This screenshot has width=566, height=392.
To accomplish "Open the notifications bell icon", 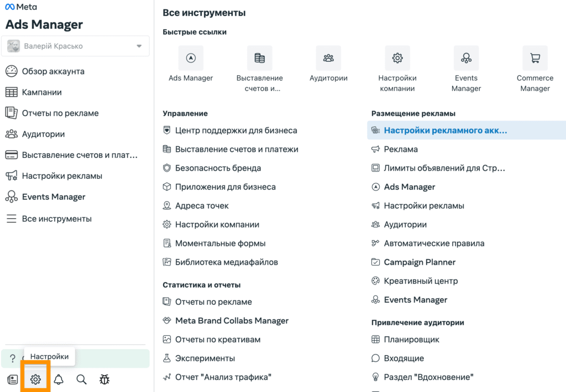I will click(59, 379).
